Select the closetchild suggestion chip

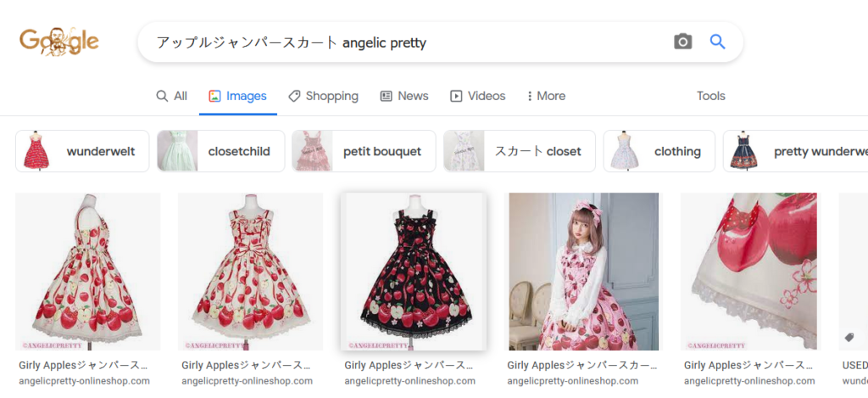[x=220, y=151]
